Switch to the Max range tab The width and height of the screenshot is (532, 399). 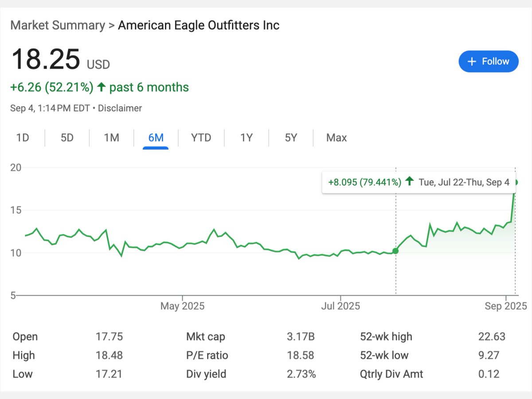(x=336, y=138)
